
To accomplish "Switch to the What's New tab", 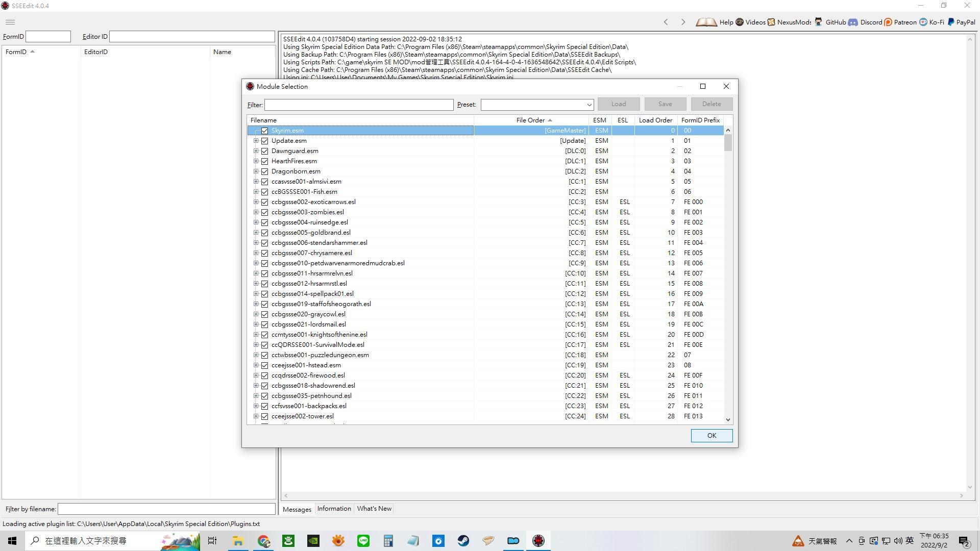I will [x=374, y=509].
